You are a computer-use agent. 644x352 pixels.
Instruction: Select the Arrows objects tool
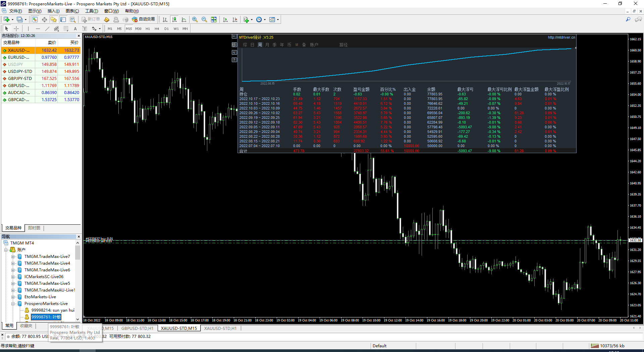click(x=94, y=29)
